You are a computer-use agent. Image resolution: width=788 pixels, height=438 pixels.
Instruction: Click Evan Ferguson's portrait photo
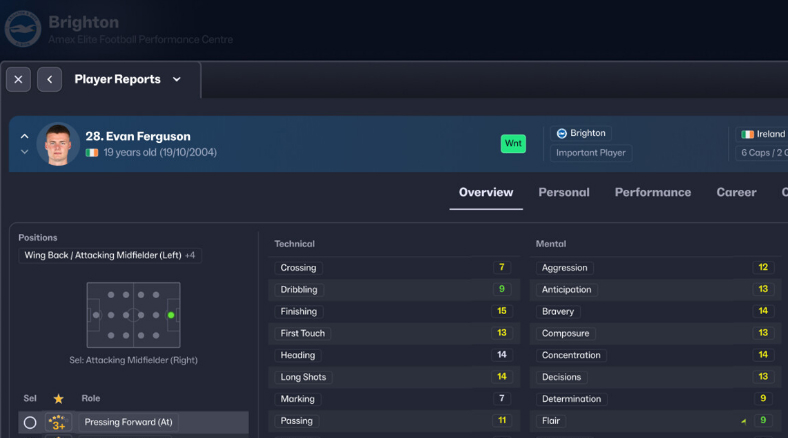point(58,144)
